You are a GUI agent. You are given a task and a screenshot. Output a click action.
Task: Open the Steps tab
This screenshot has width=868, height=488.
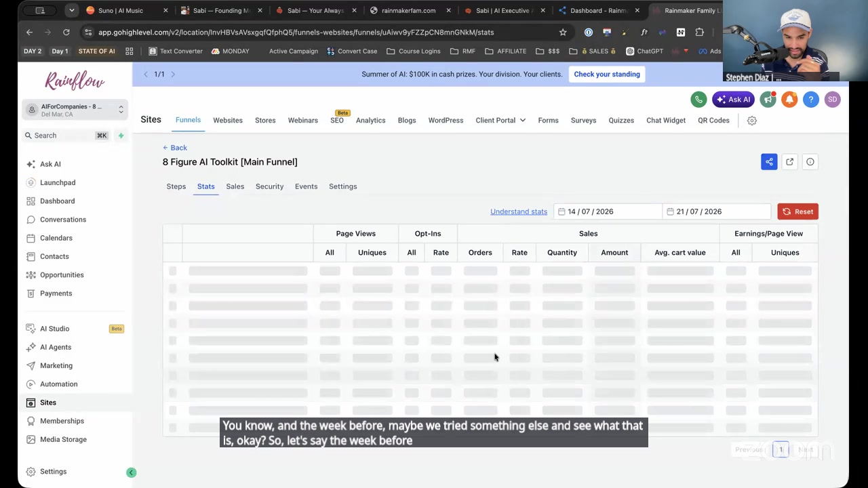[x=176, y=186]
